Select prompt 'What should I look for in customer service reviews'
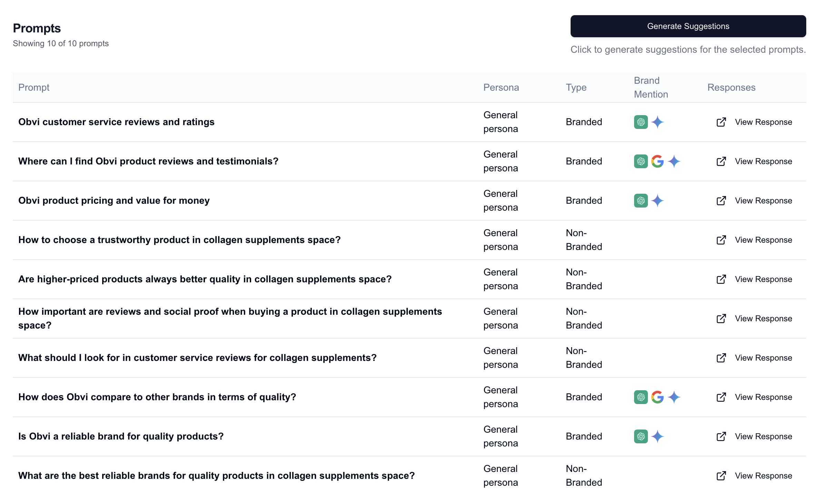The height and width of the screenshot is (504, 819). click(x=197, y=358)
